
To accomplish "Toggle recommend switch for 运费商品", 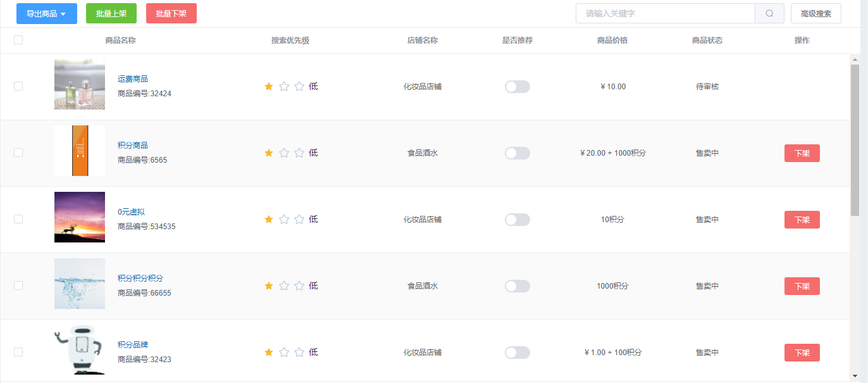I will pos(518,87).
